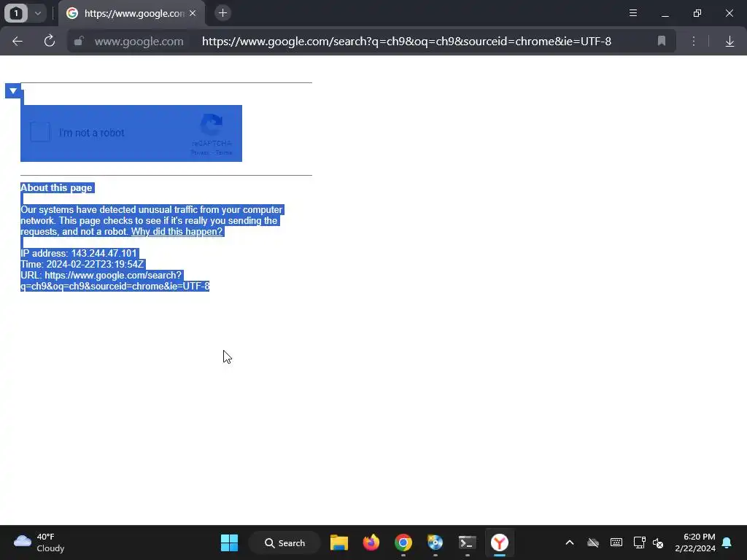Go back to previous page

click(18, 42)
